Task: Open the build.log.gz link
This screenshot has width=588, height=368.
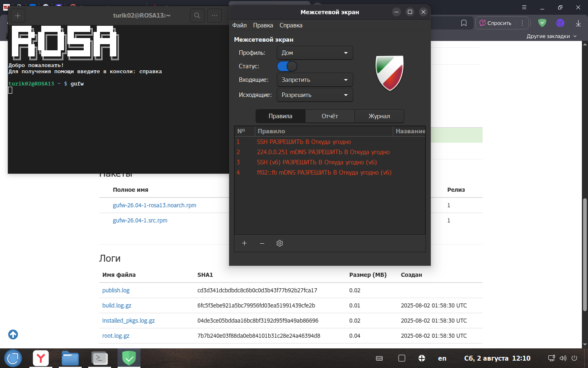Action: tap(117, 305)
